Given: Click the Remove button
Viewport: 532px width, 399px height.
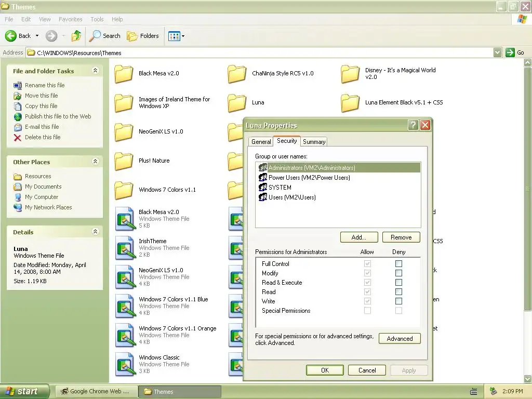Looking at the screenshot, I should point(401,237).
